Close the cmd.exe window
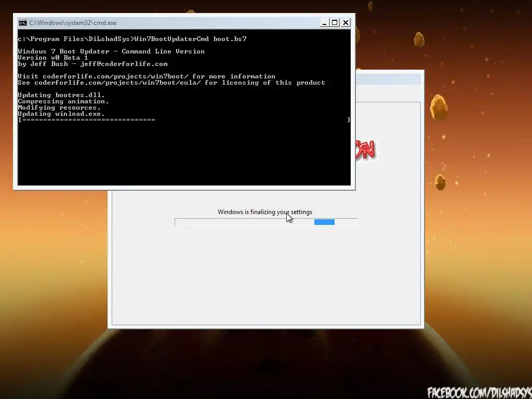This screenshot has height=399, width=532. tap(345, 23)
